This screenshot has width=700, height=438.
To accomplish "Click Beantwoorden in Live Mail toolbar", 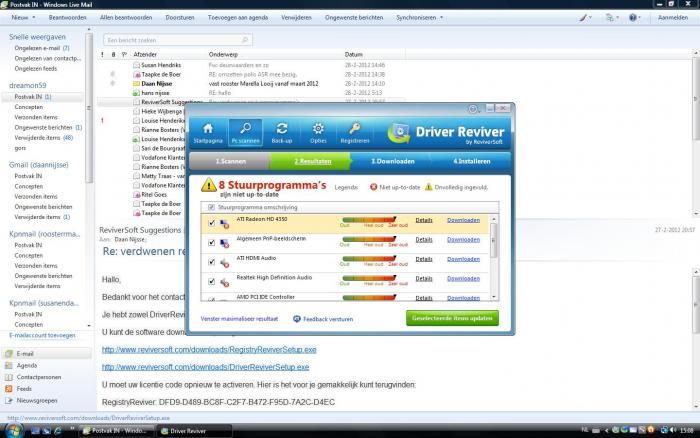I will [67, 17].
